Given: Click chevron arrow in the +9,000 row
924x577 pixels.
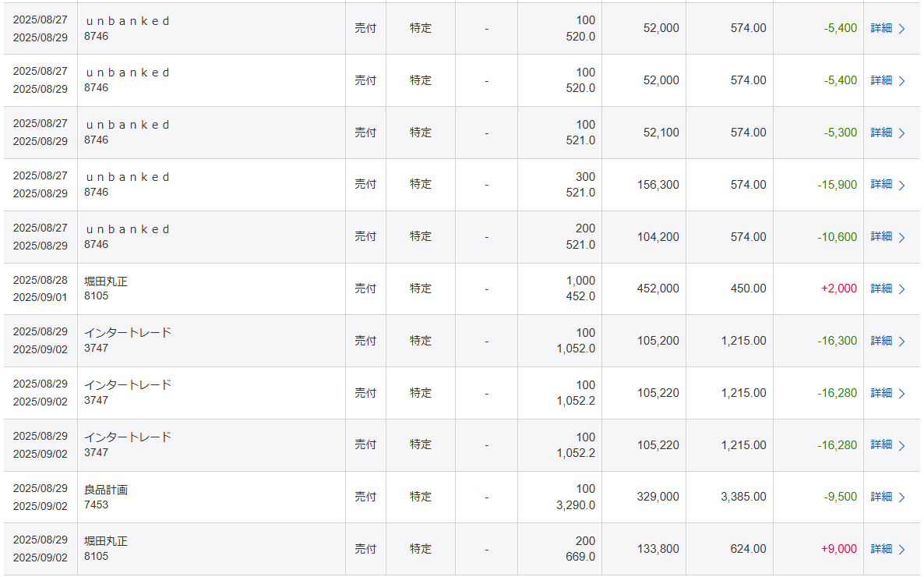Looking at the screenshot, I should point(901,549).
